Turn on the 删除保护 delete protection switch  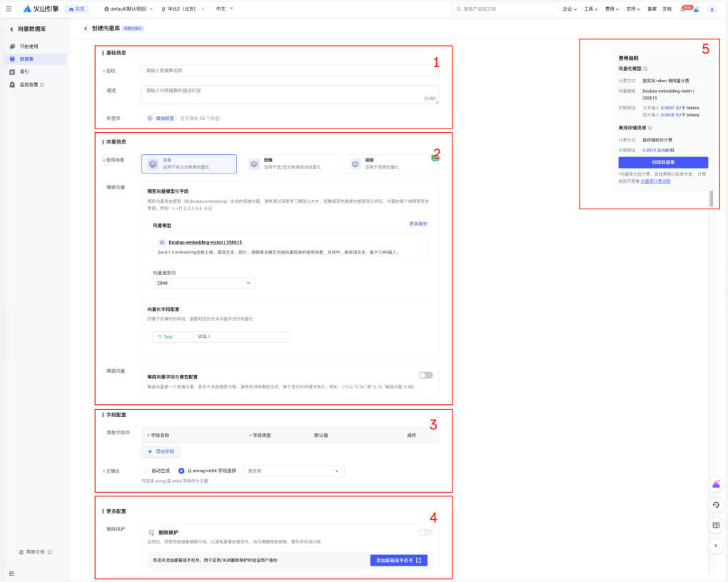(425, 532)
